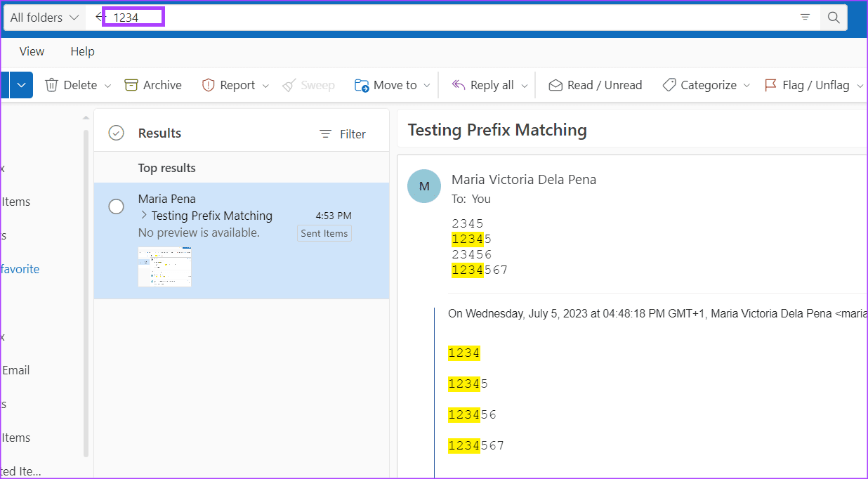Image resolution: width=868 pixels, height=479 pixels.
Task: Open the Filter menu in results
Action: tap(343, 133)
